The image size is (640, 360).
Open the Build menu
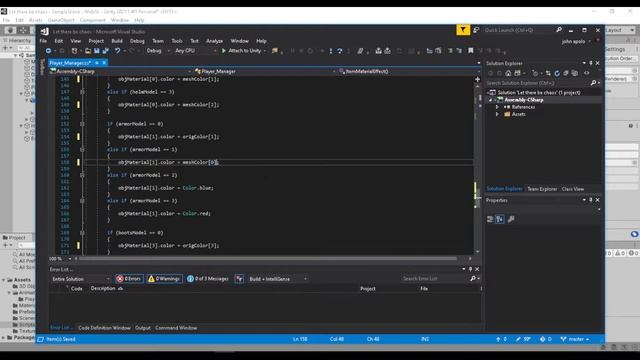pos(117,41)
